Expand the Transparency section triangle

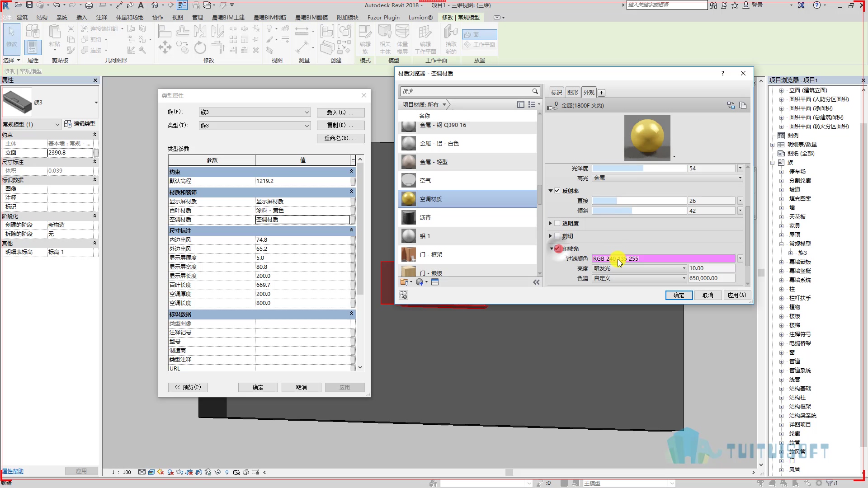click(550, 223)
